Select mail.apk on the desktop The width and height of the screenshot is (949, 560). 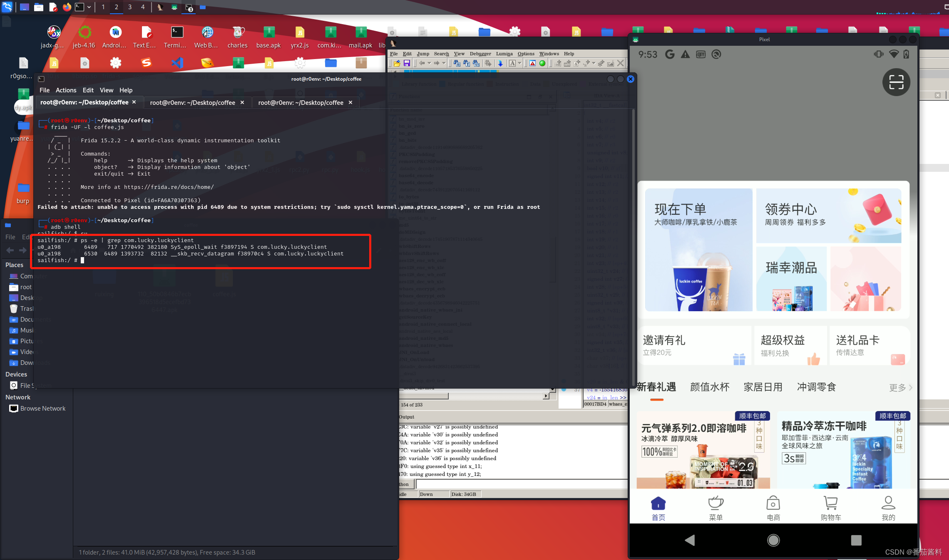(x=360, y=37)
